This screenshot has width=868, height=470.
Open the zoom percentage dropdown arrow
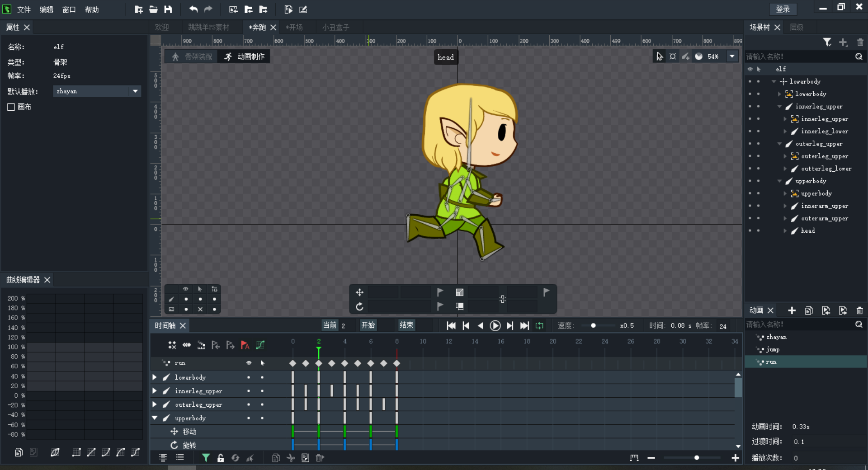(x=732, y=56)
